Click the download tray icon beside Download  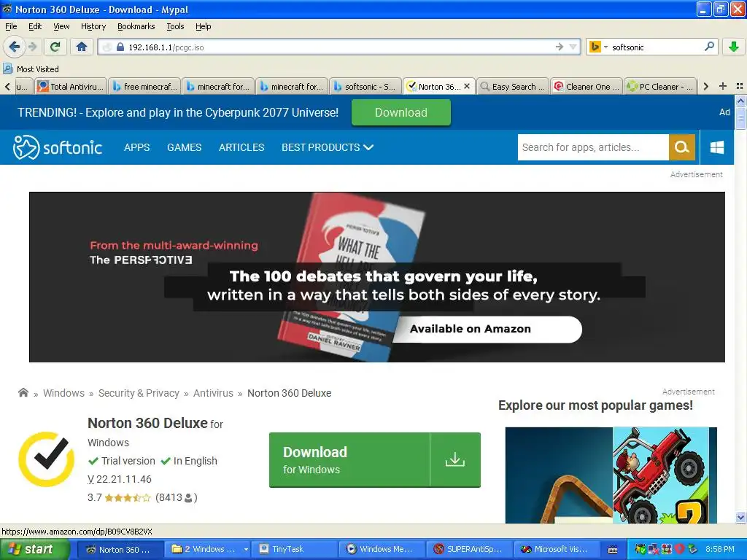point(455,459)
